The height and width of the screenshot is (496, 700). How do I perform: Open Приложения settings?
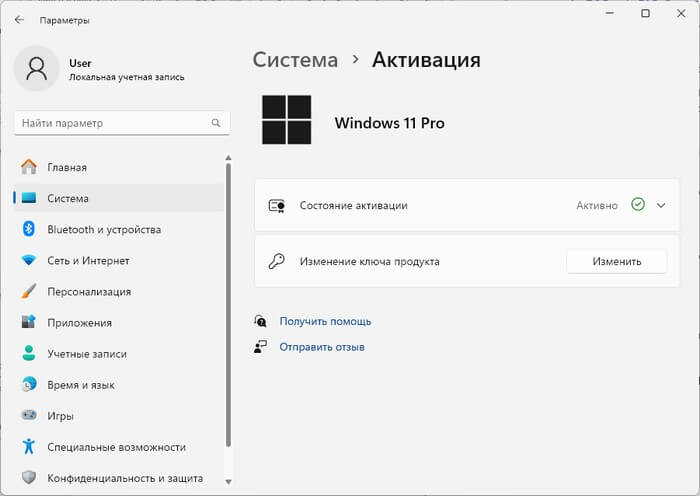click(x=119, y=322)
